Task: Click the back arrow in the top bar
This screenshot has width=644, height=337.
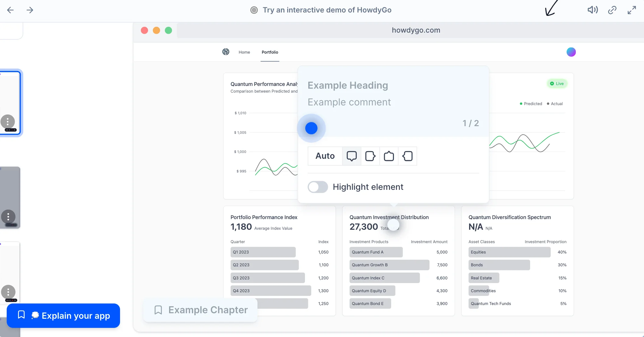Action: coord(10,10)
